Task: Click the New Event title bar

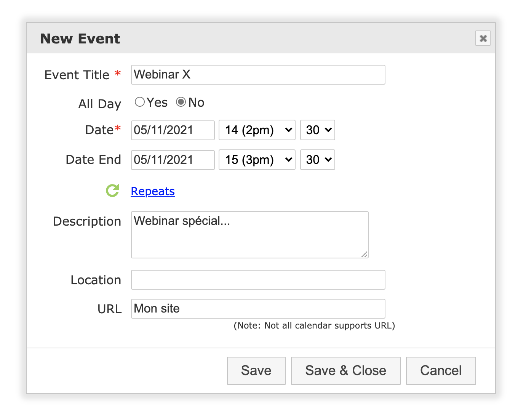Action: coord(261,38)
